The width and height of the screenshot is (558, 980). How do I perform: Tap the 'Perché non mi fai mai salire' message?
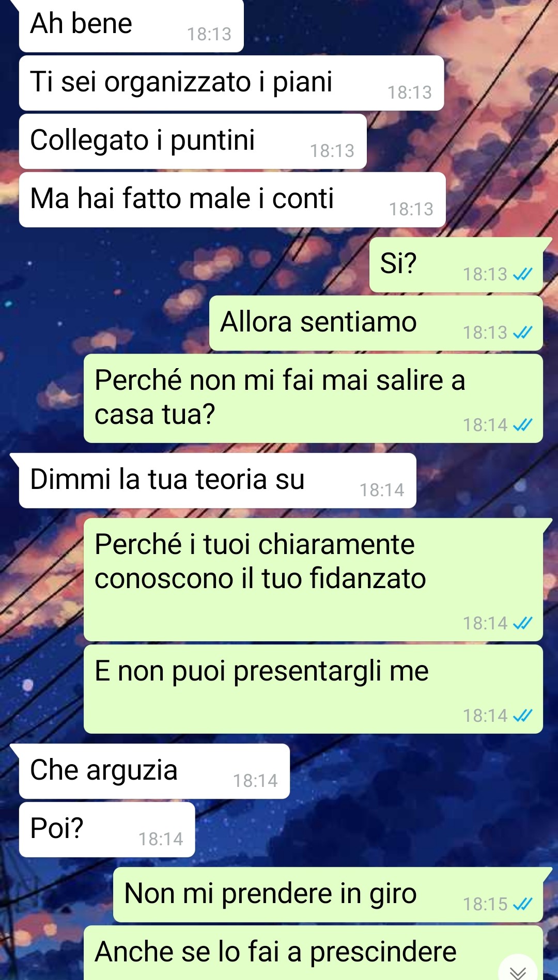click(x=313, y=398)
